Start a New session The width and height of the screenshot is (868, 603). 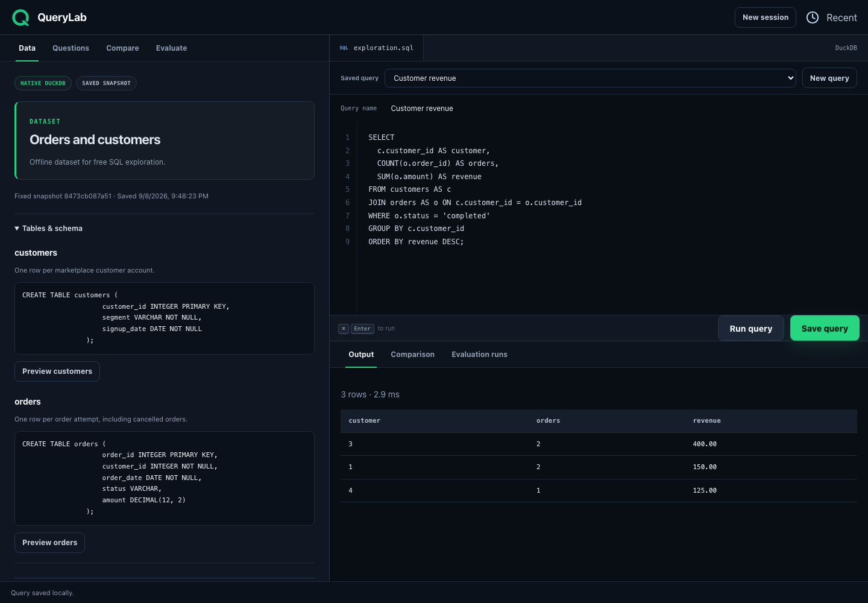click(766, 17)
